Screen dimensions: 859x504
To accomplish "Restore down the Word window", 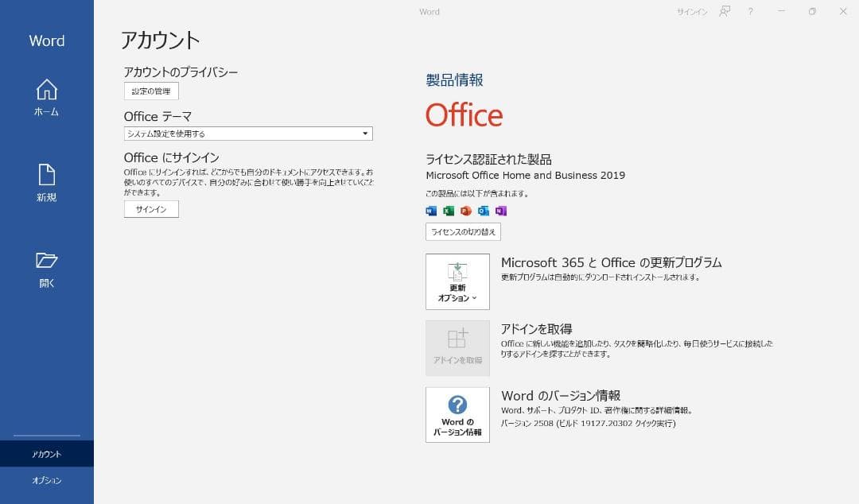I will (812, 11).
